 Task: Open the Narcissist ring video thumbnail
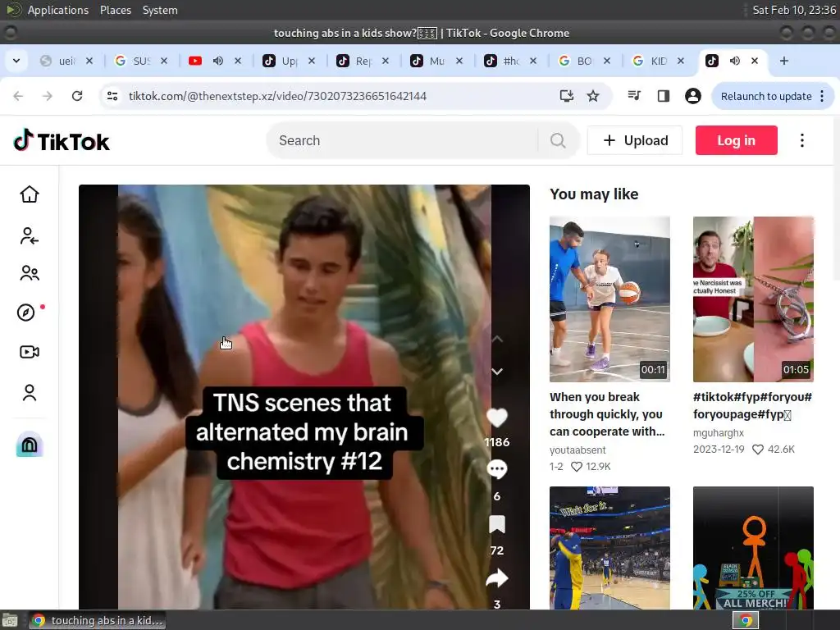point(753,299)
